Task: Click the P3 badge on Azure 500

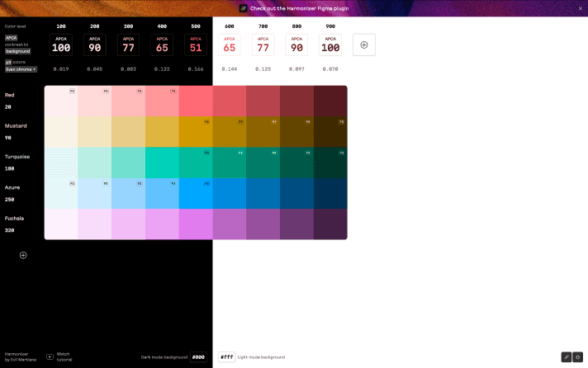Action: (x=206, y=184)
